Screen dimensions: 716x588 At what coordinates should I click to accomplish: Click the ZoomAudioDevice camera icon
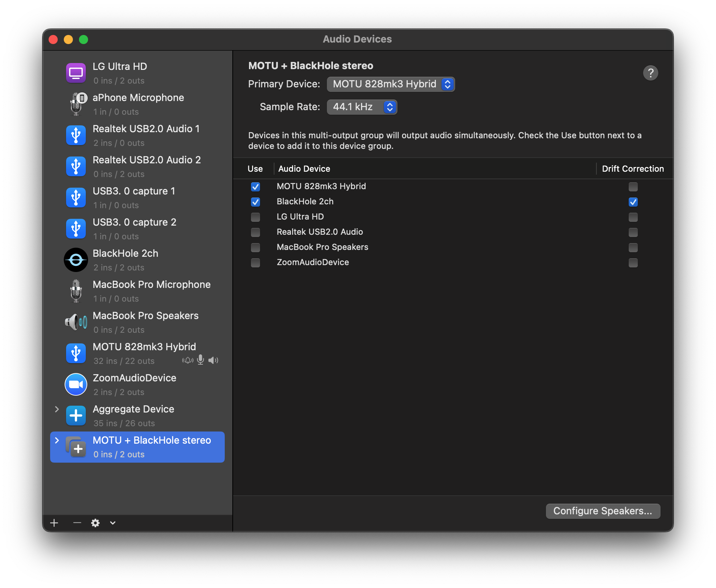pos(76,384)
